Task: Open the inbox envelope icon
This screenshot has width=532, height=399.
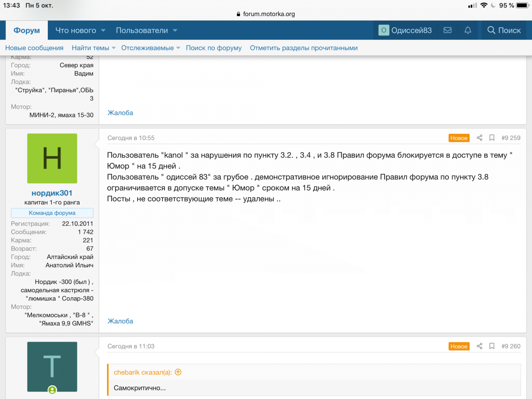Action: 448,30
